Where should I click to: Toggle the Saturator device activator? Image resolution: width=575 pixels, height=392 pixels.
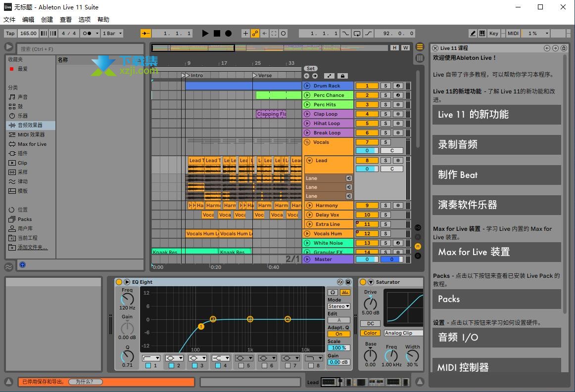click(x=363, y=282)
